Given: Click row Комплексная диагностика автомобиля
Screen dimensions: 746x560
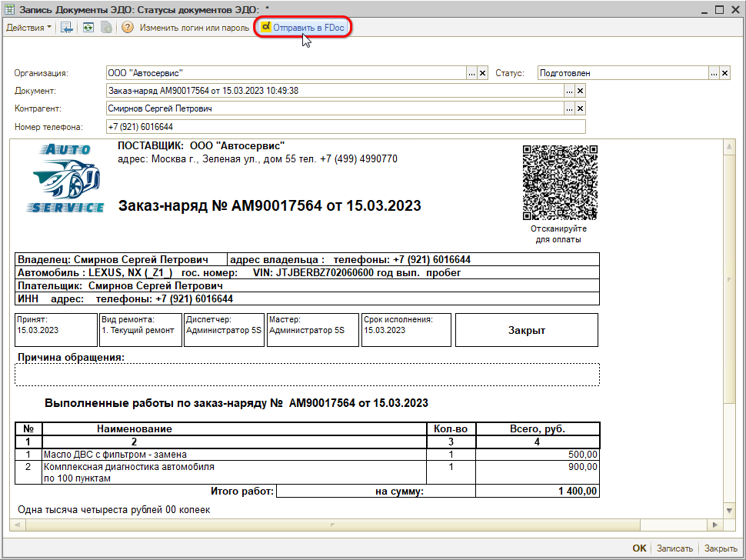Looking at the screenshot, I should pyautogui.click(x=307, y=472).
